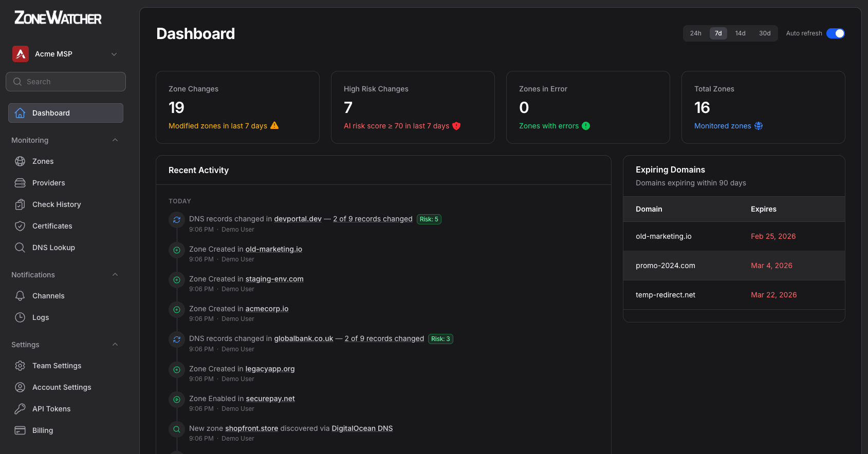Click the Billing credit card icon
This screenshot has height=454, width=868.
coord(20,430)
